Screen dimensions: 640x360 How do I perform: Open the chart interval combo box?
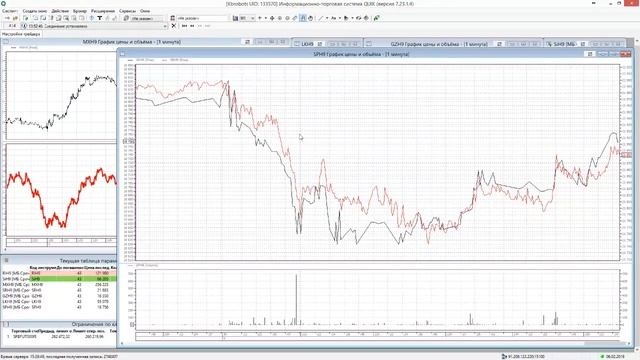[x=247, y=18]
